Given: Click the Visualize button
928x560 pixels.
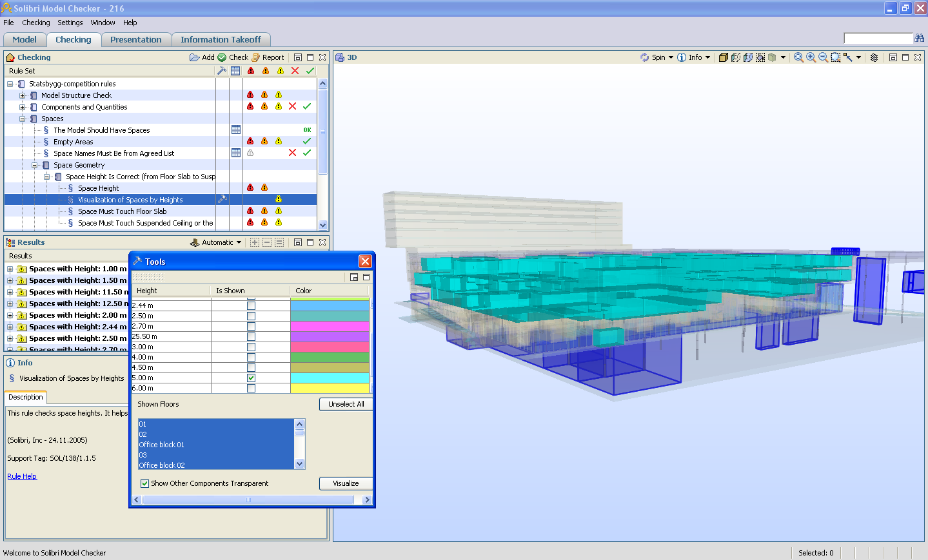Looking at the screenshot, I should (346, 483).
